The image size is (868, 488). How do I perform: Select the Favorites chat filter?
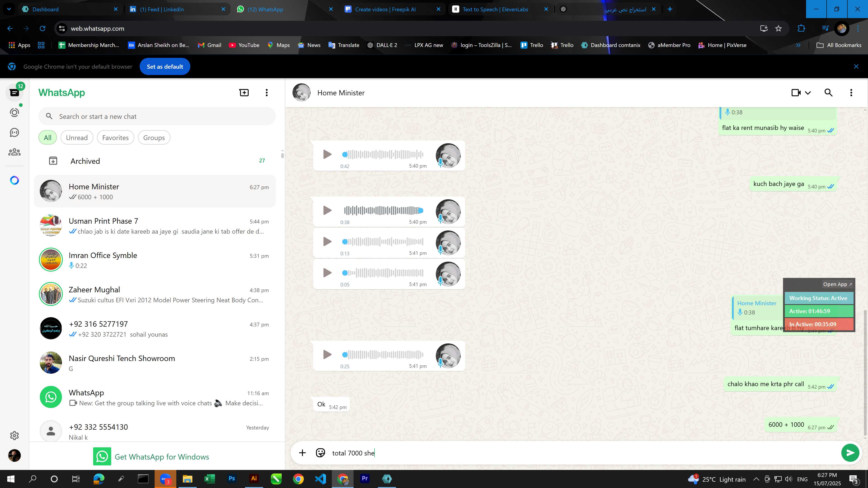[115, 138]
